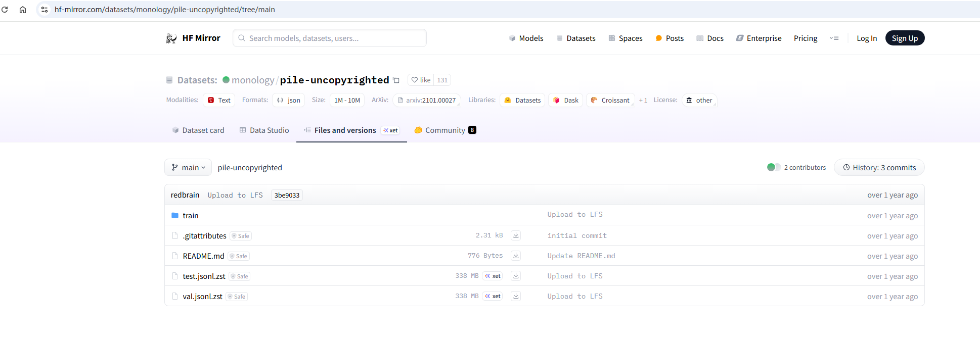Open the val.jsonl.zst file

click(x=203, y=297)
